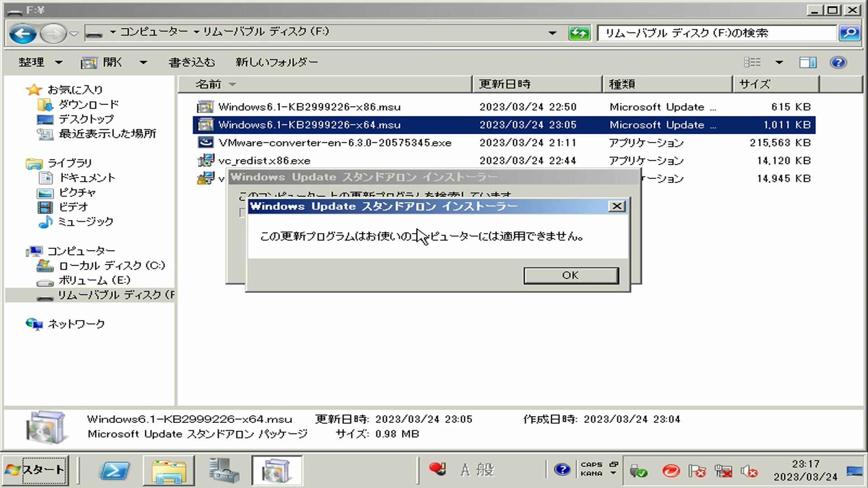Click the removable disk search field

point(717,33)
